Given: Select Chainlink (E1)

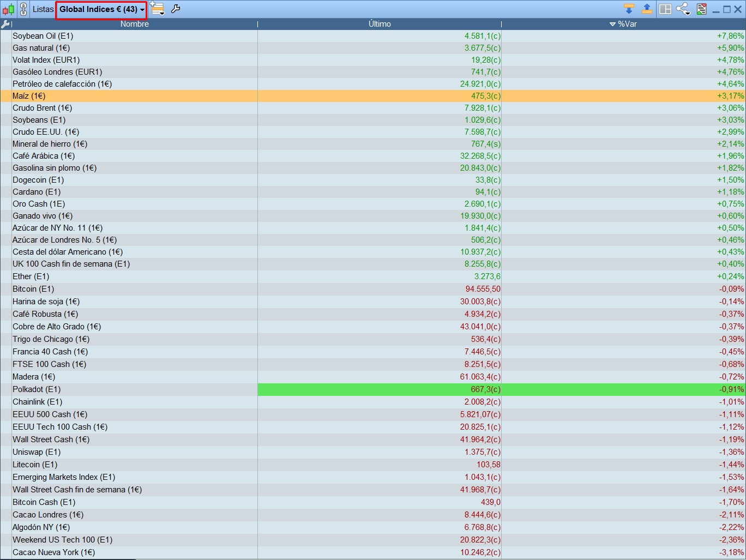Looking at the screenshot, I should [38, 402].
